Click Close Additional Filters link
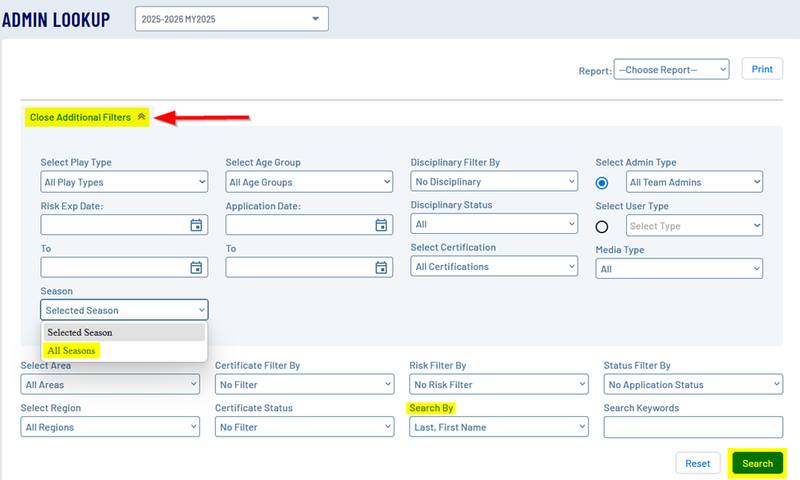The height and width of the screenshot is (480, 800). click(80, 117)
